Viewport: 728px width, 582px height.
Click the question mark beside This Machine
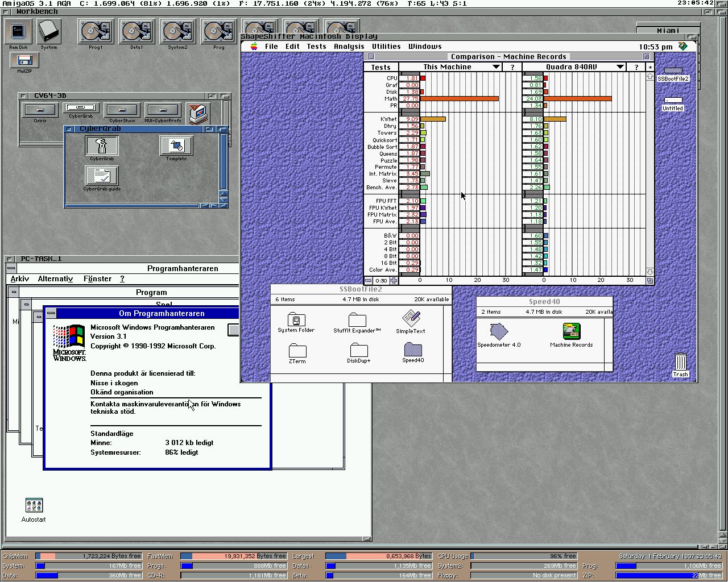coord(512,67)
